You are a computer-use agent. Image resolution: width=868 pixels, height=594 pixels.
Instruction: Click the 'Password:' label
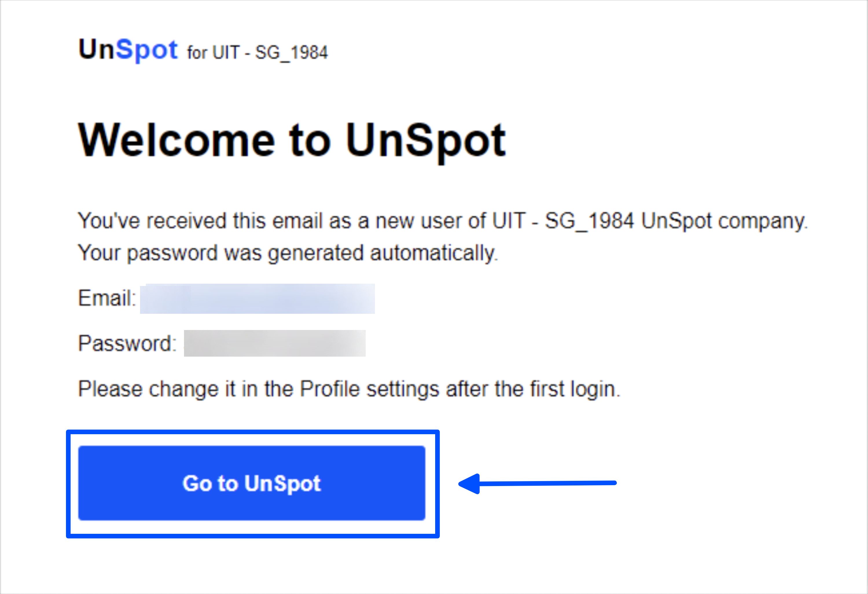[127, 343]
